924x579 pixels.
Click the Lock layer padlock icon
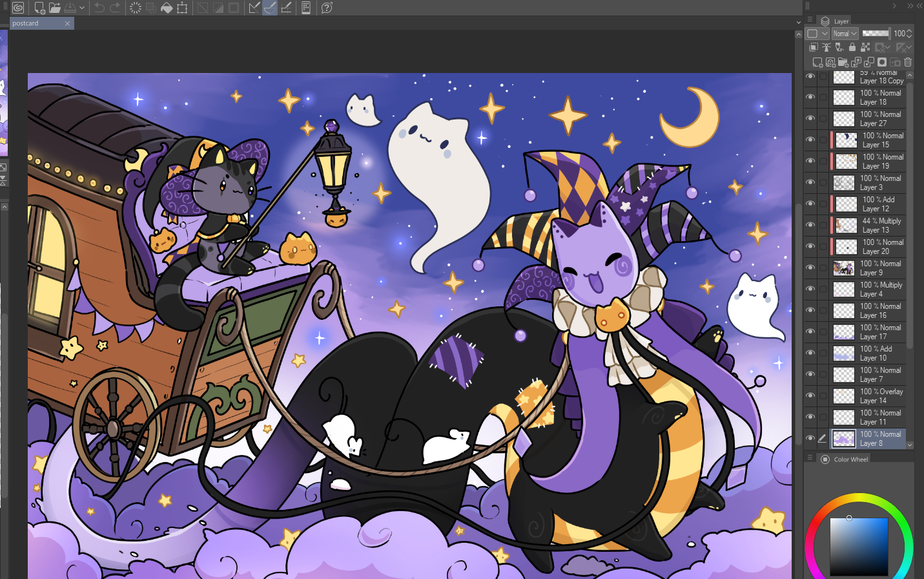point(852,47)
